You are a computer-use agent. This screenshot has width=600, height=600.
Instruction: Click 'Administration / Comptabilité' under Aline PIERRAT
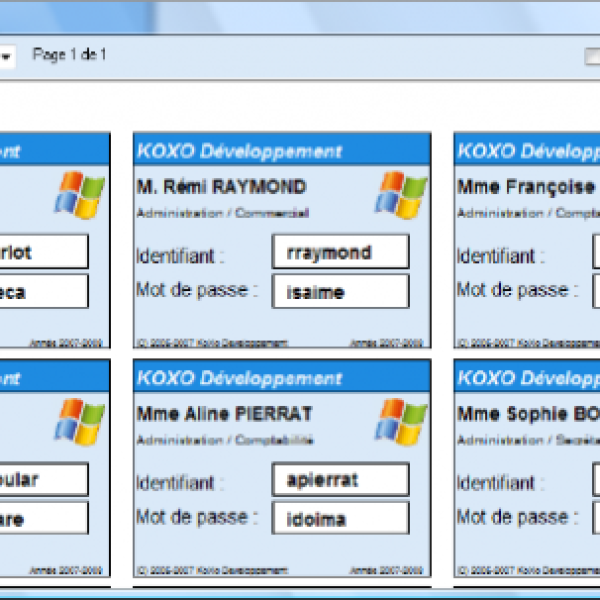225,440
